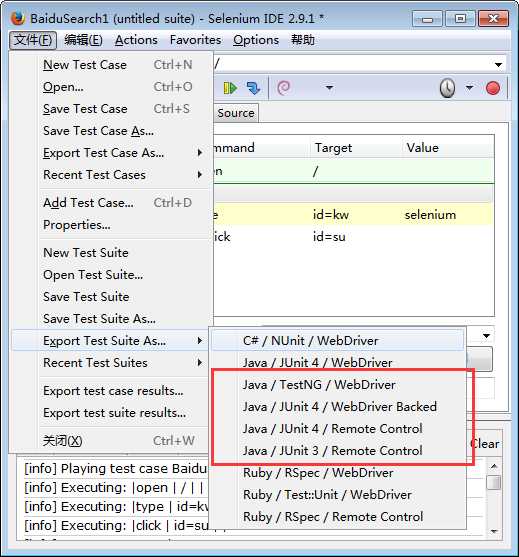519x557 pixels.
Task: Choose Open... from the file menu
Action: pyautogui.click(x=111, y=87)
